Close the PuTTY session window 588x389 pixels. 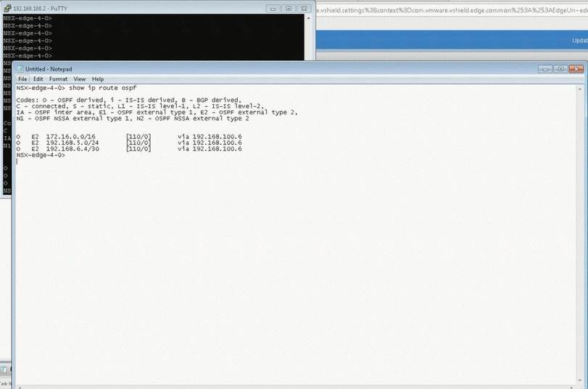pos(303,8)
